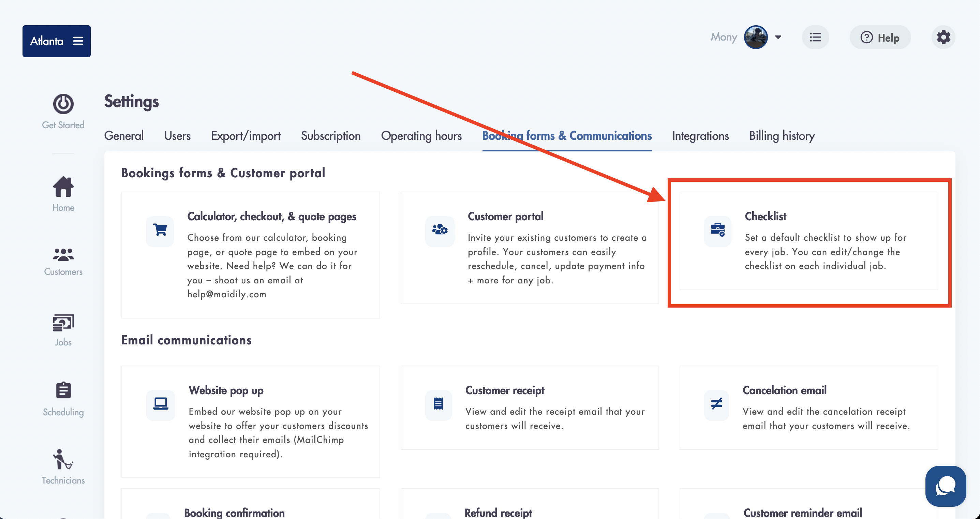This screenshot has width=980, height=519.
Task: Open the live chat bubble
Action: [x=945, y=486]
